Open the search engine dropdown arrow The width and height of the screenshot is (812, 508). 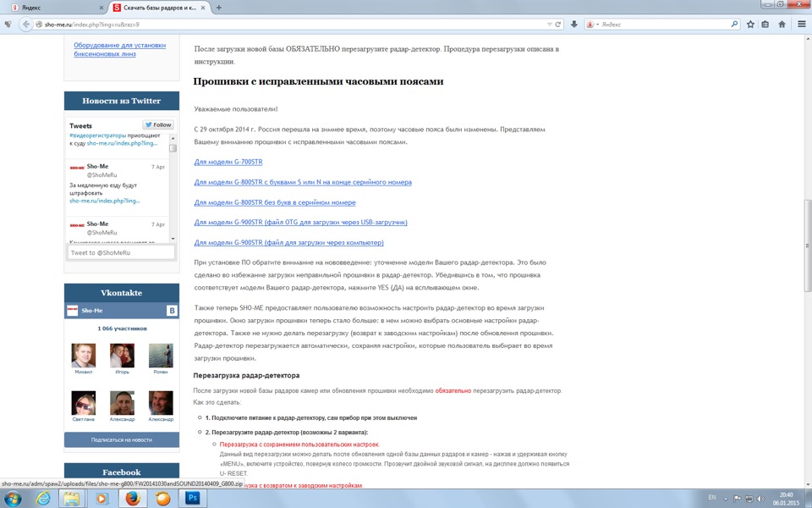(x=597, y=25)
